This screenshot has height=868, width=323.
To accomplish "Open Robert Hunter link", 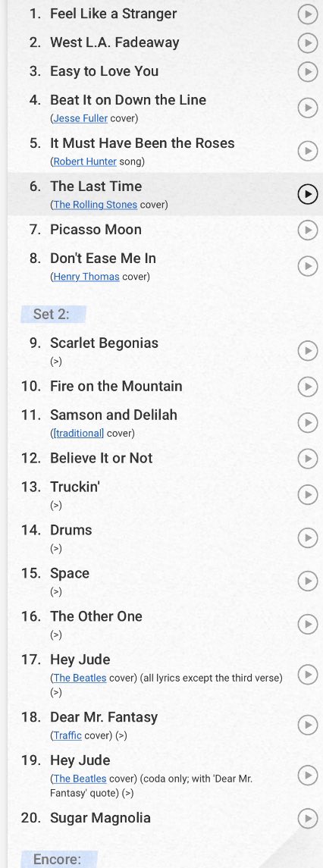I will click(x=85, y=161).
